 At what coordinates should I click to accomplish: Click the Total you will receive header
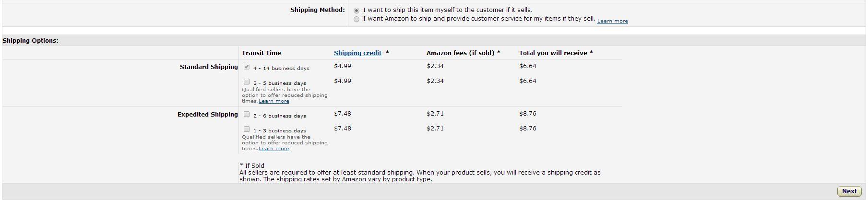(556, 53)
